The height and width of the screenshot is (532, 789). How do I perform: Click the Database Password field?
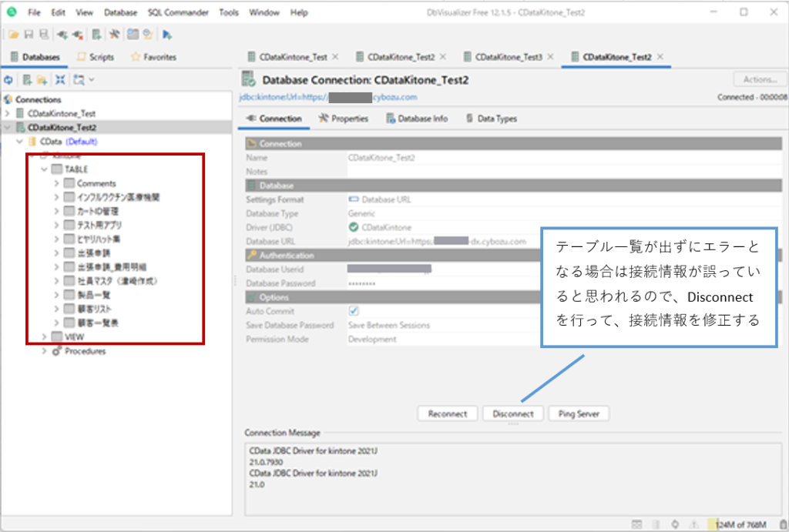pyautogui.click(x=443, y=283)
